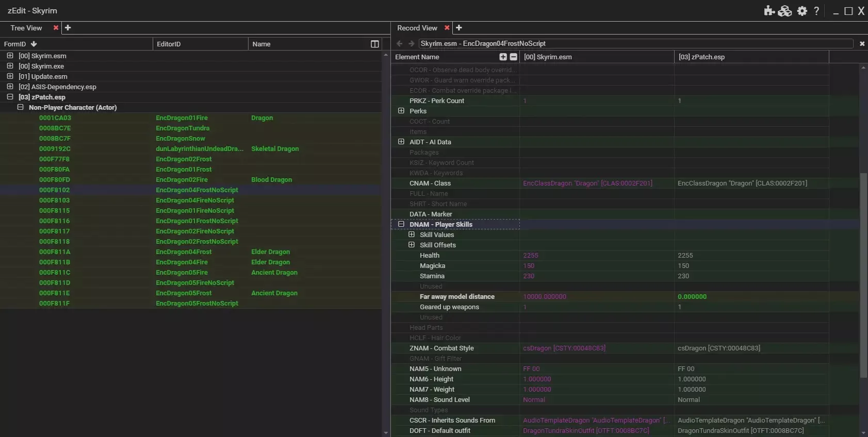Viewport: 868px width, 437px height.
Task: Click zPatch.esp Magicka value 150
Action: (x=683, y=265)
